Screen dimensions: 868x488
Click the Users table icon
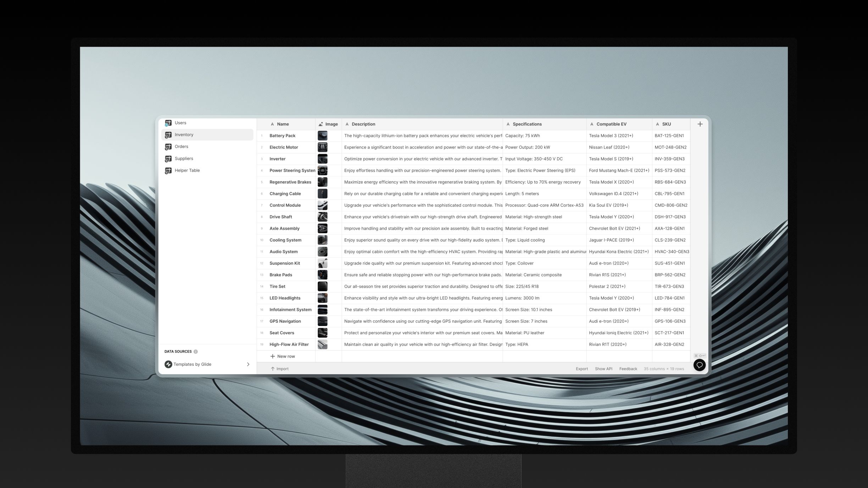click(168, 123)
